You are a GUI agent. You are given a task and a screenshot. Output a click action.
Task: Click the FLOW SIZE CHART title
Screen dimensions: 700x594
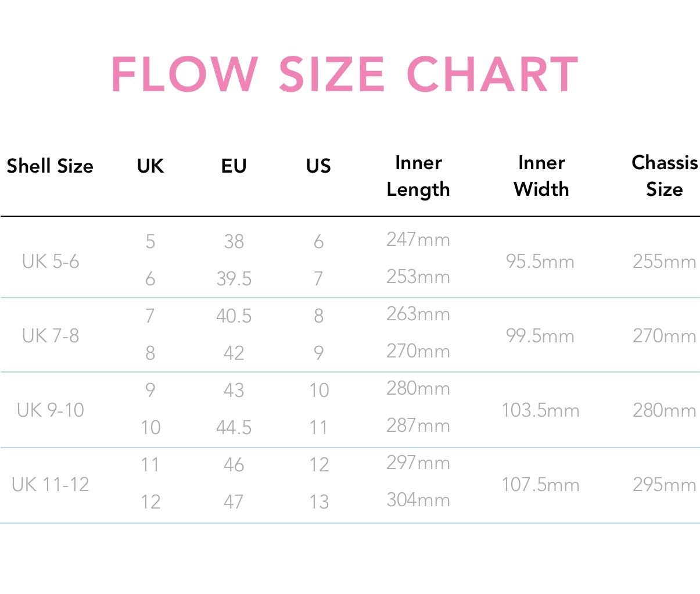click(344, 74)
